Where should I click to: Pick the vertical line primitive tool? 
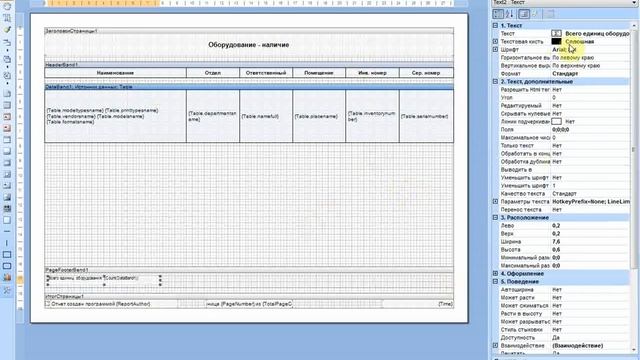tap(7, 243)
